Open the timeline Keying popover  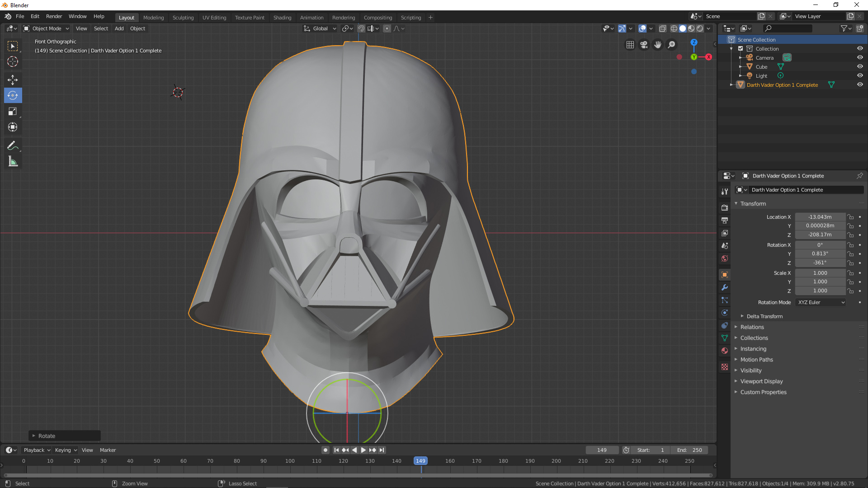coord(66,450)
